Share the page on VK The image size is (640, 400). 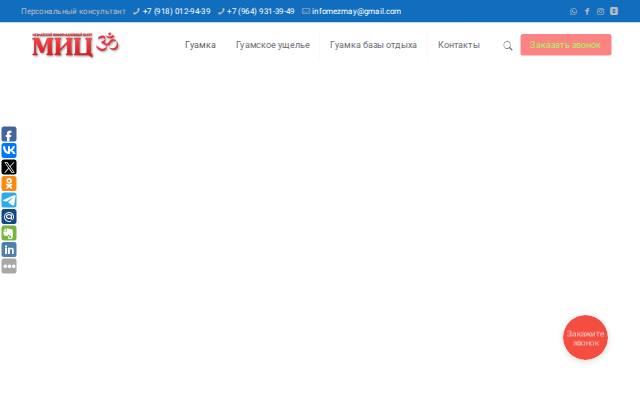[x=9, y=151]
